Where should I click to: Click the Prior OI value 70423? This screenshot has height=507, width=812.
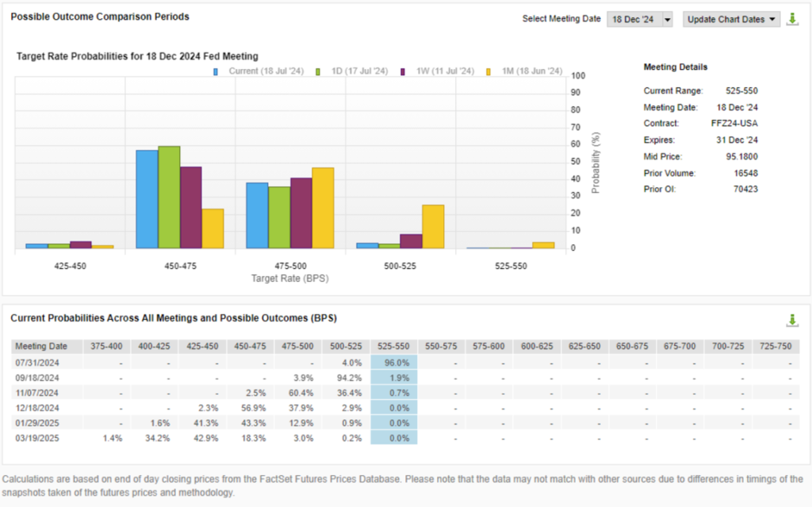[745, 189]
